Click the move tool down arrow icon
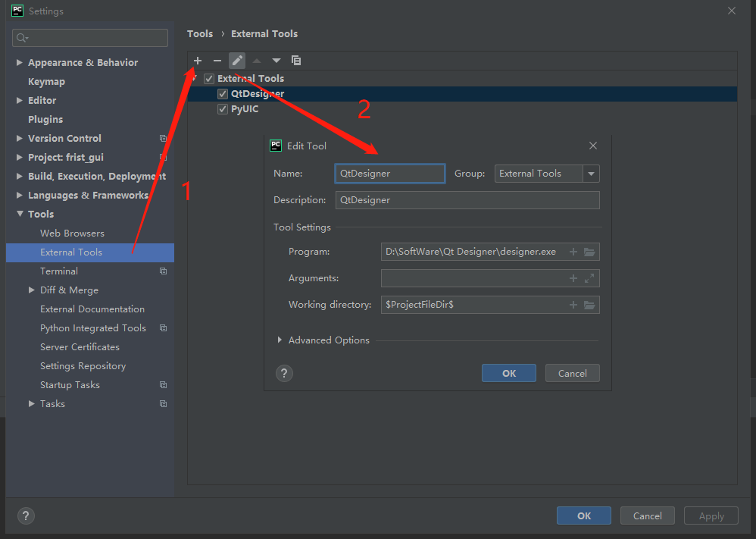The image size is (756, 539). coord(276,61)
